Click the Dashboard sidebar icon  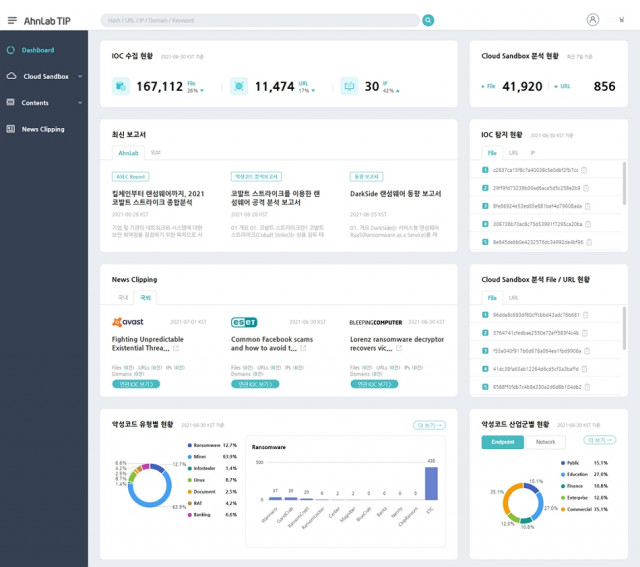coord(11,50)
